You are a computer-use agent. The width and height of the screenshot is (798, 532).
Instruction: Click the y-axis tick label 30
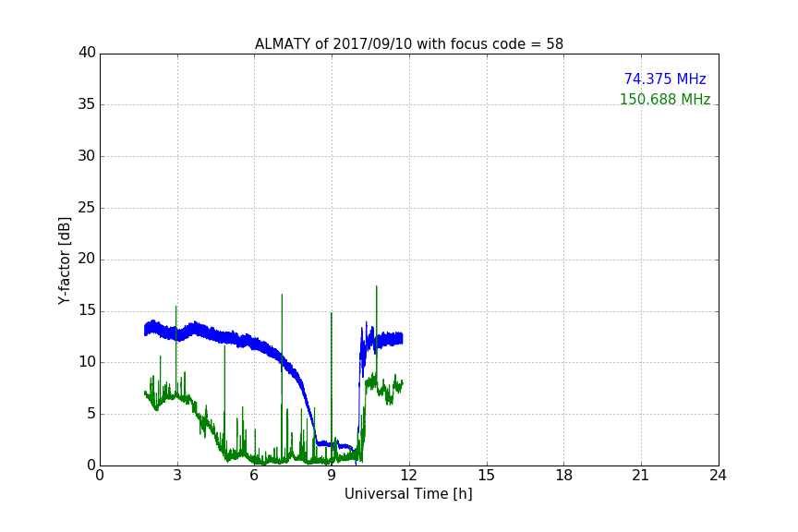click(x=87, y=156)
